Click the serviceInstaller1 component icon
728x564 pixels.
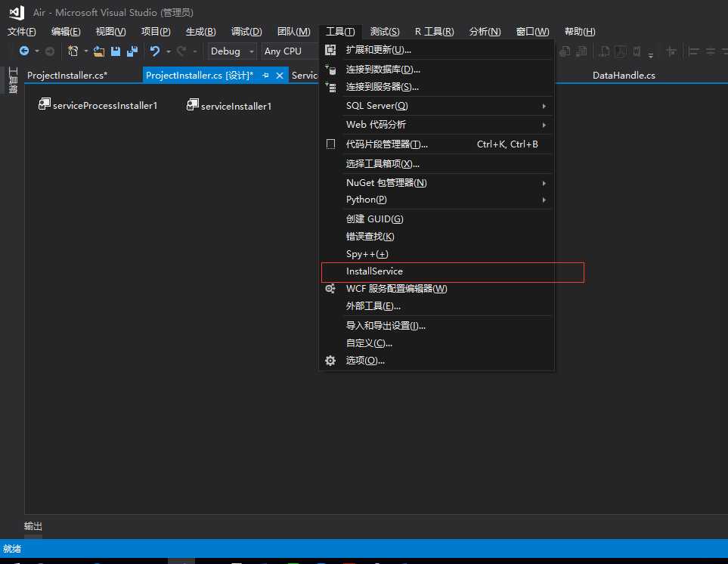[192, 104]
